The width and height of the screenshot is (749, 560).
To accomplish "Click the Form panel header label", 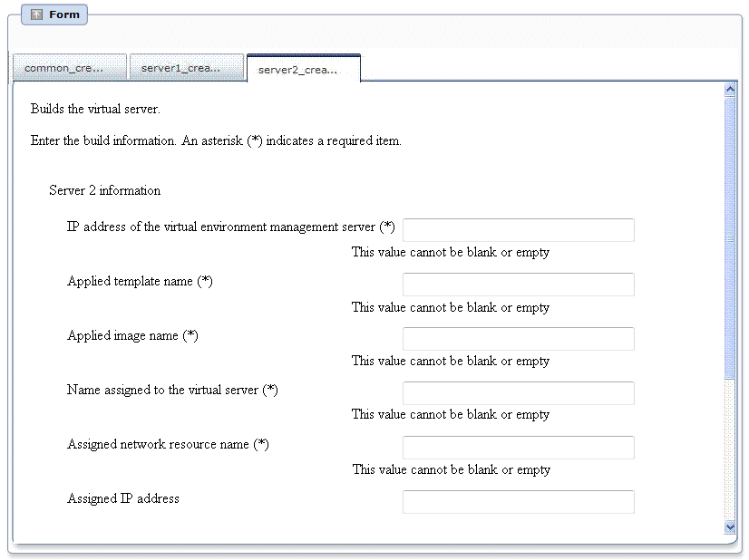I will pyautogui.click(x=64, y=14).
